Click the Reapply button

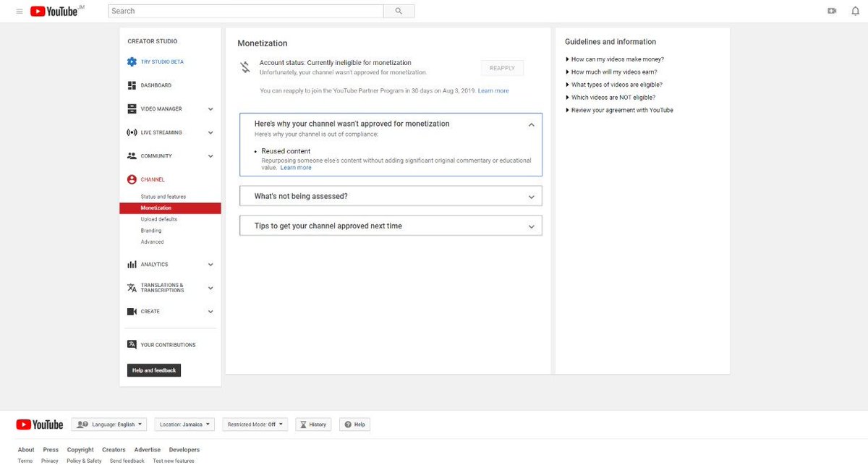[502, 68]
